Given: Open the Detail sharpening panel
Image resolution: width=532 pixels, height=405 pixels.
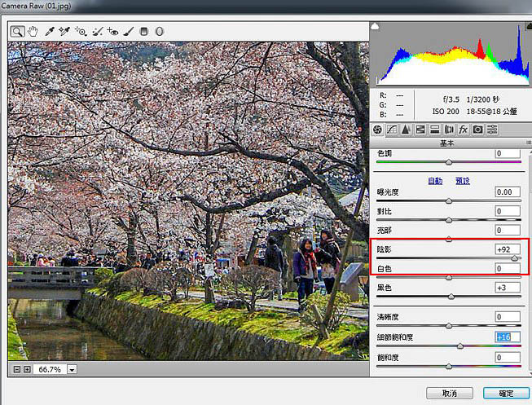Looking at the screenshot, I should tap(406, 130).
